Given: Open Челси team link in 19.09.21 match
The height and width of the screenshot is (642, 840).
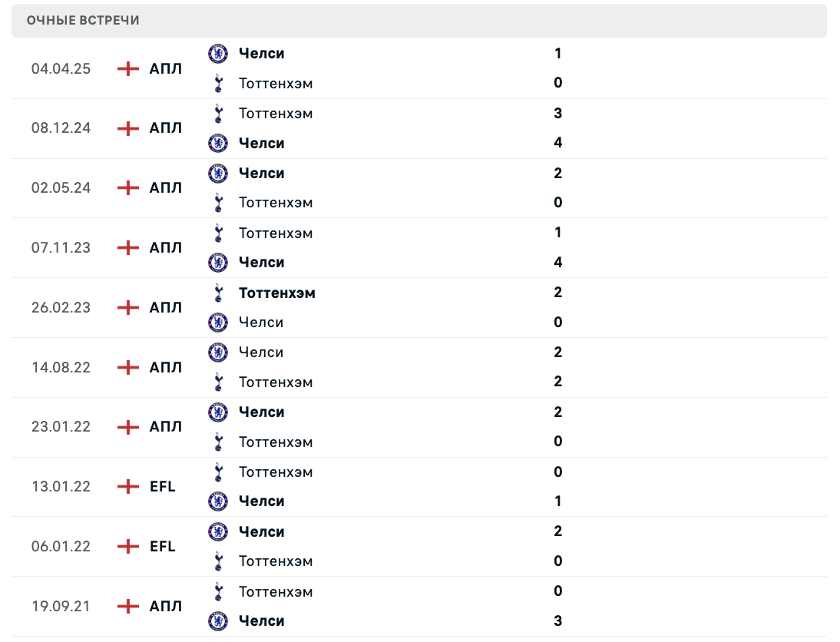Looking at the screenshot, I should tap(261, 621).
